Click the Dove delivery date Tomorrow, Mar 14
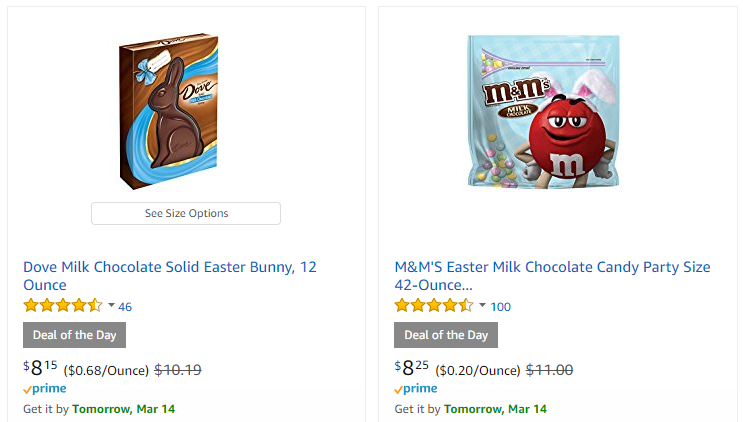 tap(123, 409)
